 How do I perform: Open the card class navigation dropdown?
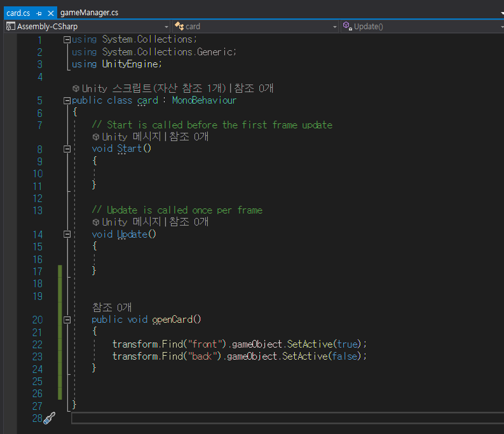[x=334, y=27]
